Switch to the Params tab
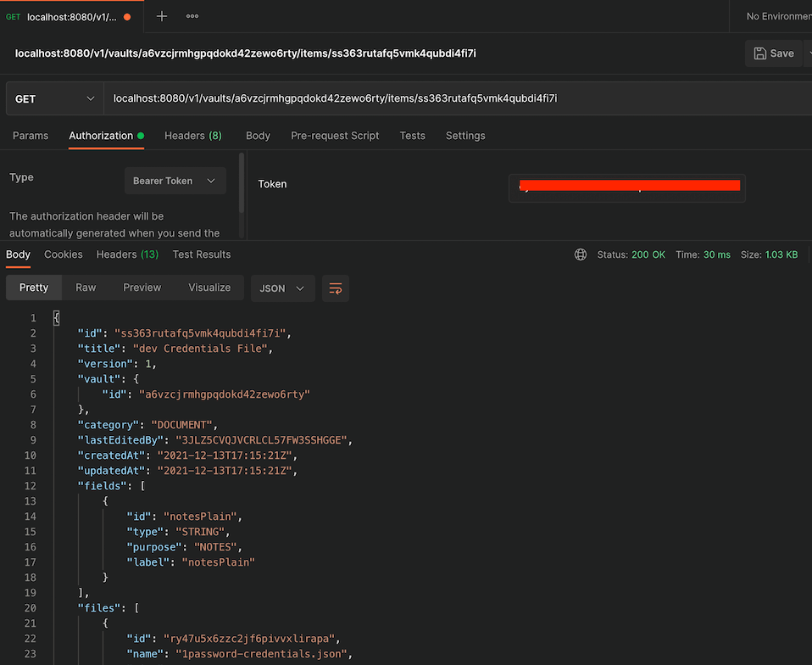The height and width of the screenshot is (665, 812). (x=31, y=135)
